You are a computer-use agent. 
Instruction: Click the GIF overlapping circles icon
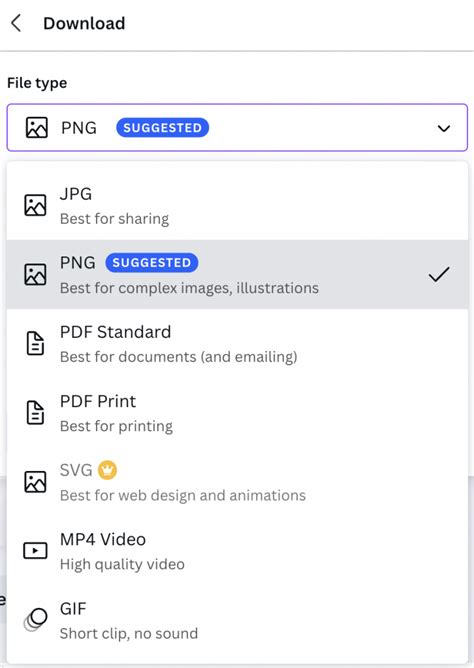pos(35,619)
